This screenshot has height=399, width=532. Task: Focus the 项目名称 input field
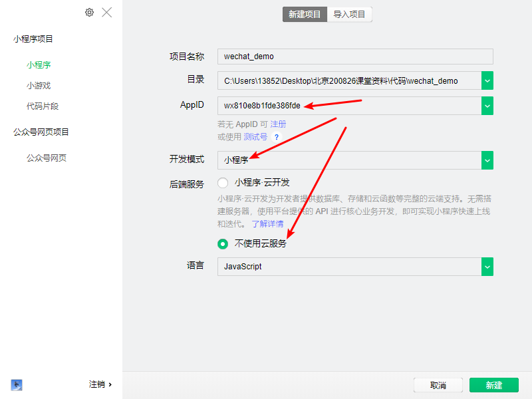355,57
